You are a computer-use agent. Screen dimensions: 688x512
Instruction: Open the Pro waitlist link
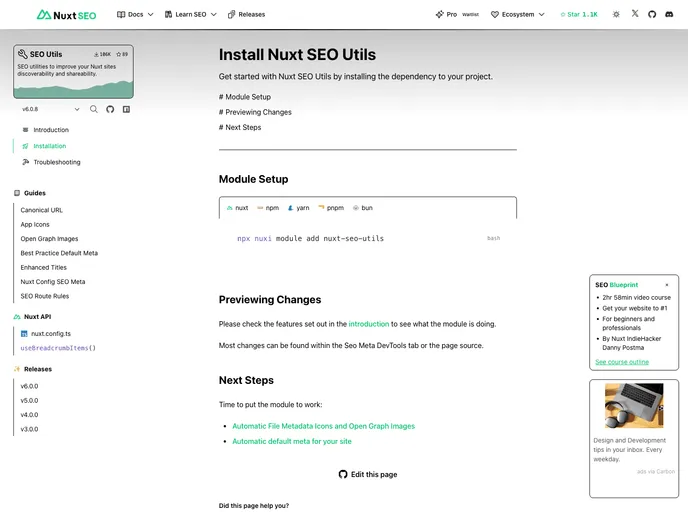click(x=457, y=14)
